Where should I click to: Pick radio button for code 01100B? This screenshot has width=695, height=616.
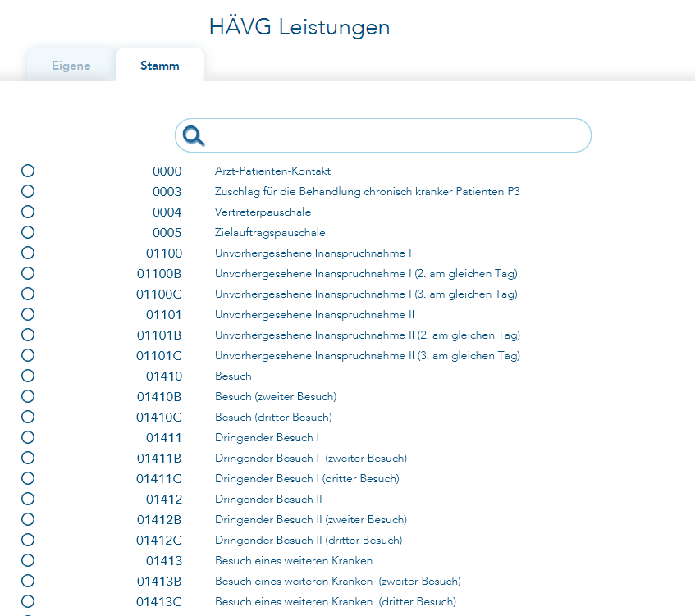tap(28, 273)
